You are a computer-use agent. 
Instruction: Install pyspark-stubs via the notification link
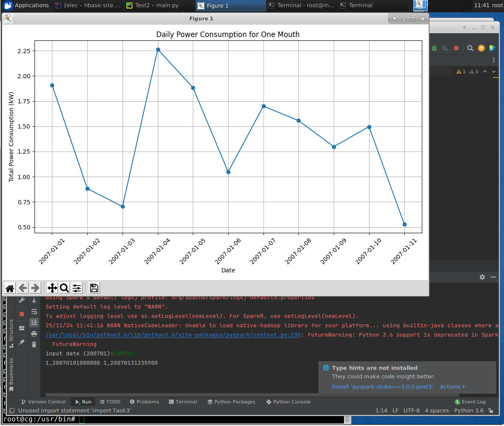pyautogui.click(x=382, y=386)
